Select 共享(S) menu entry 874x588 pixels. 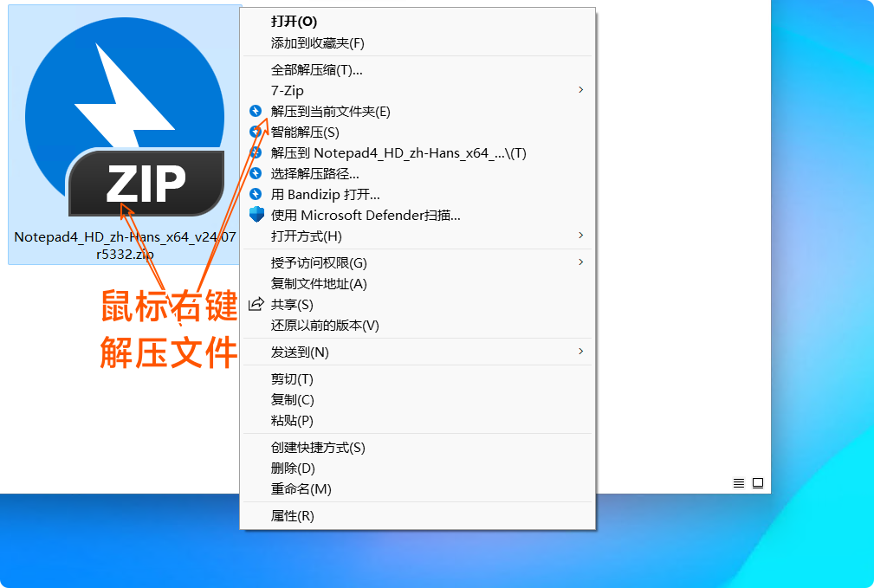(x=418, y=304)
